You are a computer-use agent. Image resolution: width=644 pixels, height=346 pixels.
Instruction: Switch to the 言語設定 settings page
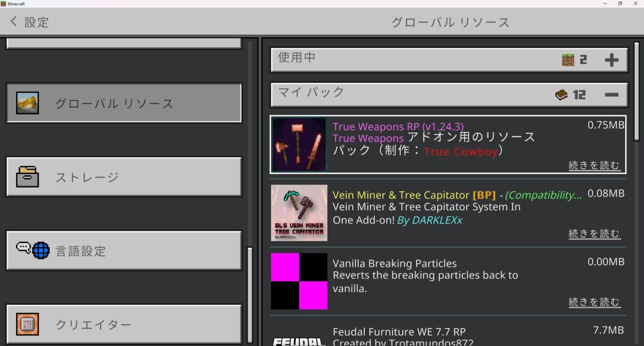pyautogui.click(x=123, y=251)
